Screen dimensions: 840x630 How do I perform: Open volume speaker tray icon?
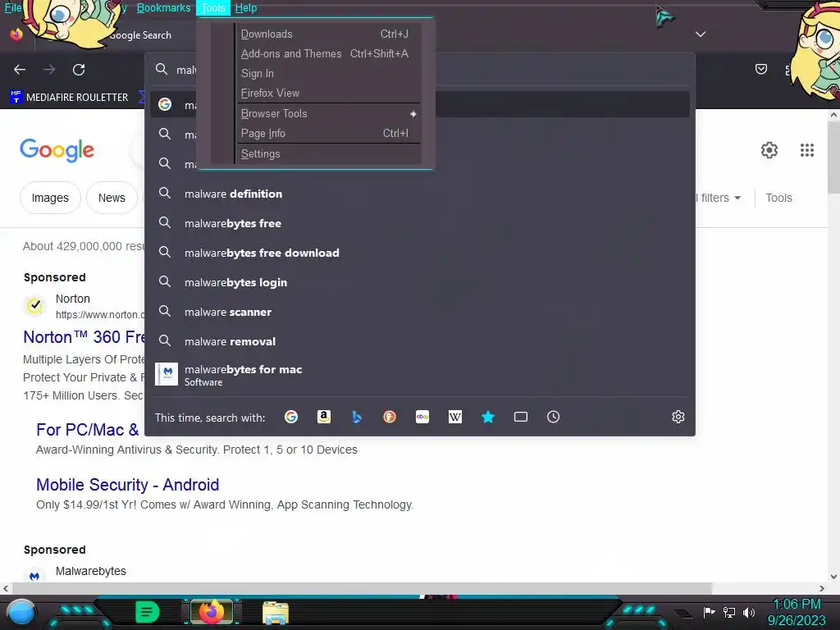pyautogui.click(x=749, y=612)
